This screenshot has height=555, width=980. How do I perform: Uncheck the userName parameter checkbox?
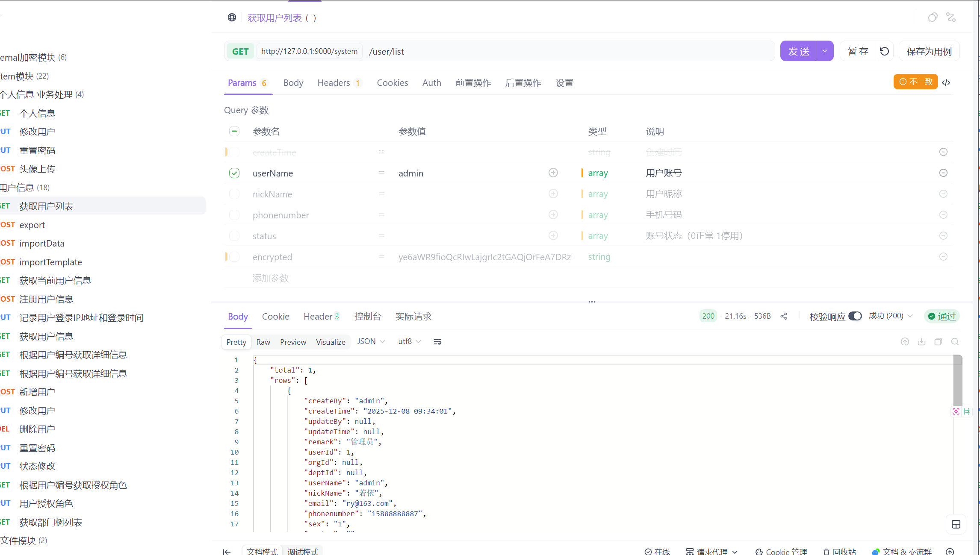tap(234, 173)
